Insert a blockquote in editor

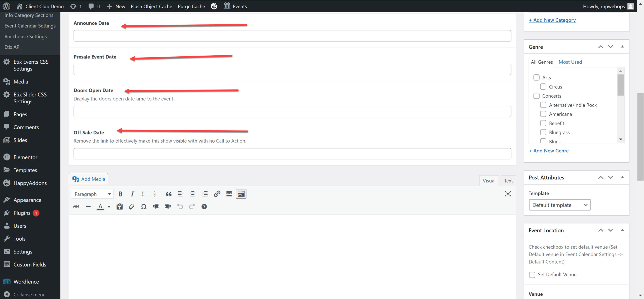(169, 194)
